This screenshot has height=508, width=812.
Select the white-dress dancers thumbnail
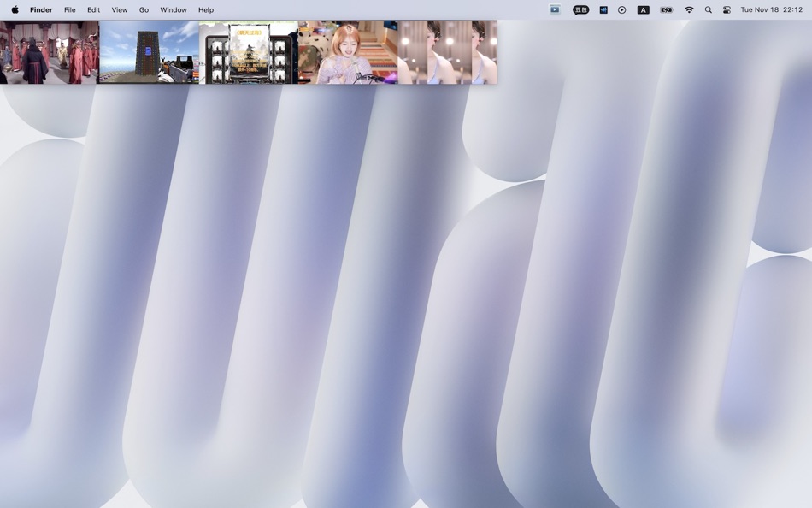pos(447,52)
